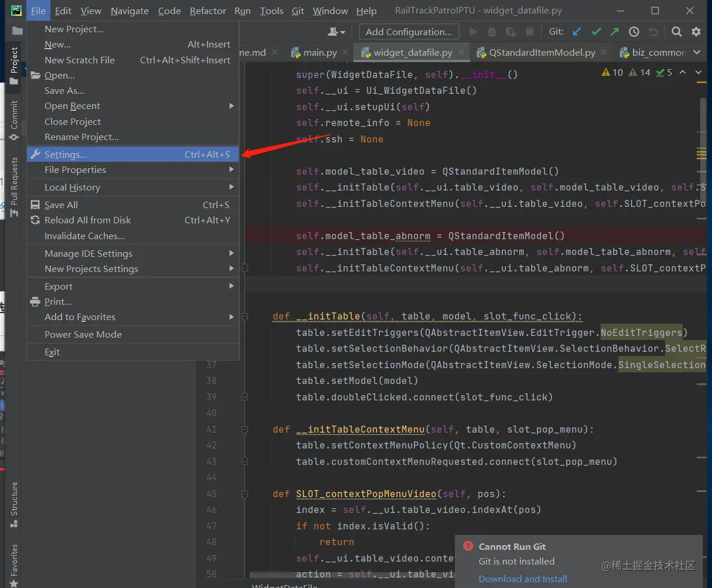Expand the Add to Favorites submenu
This screenshot has width=712, height=588.
click(x=231, y=317)
